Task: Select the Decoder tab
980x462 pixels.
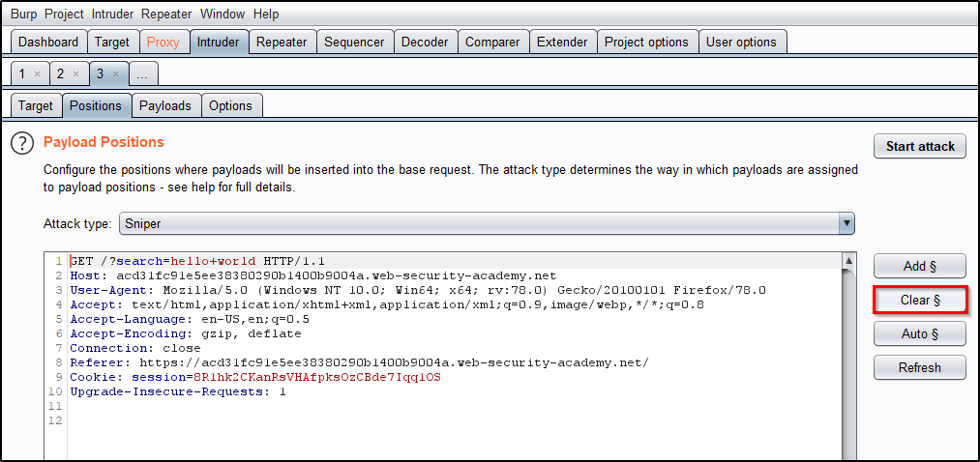Action: 425,43
